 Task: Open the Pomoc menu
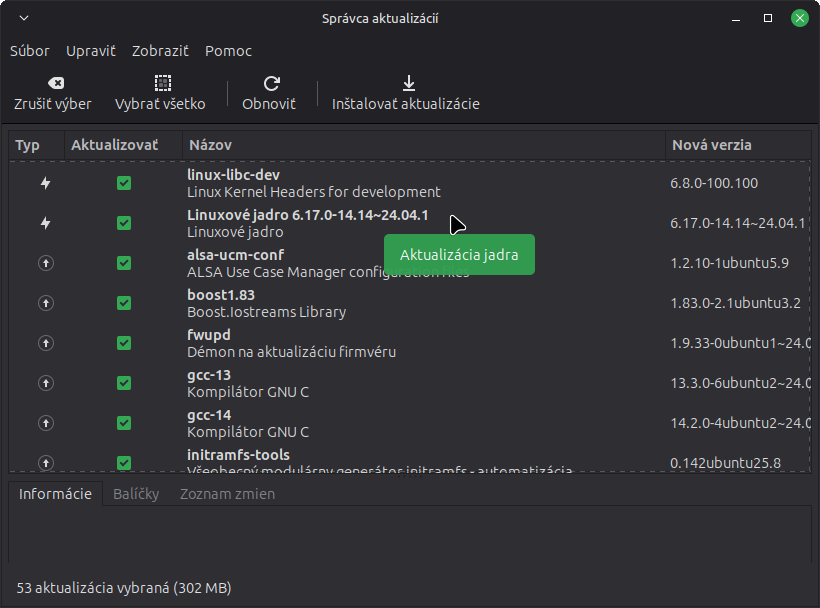(228, 51)
